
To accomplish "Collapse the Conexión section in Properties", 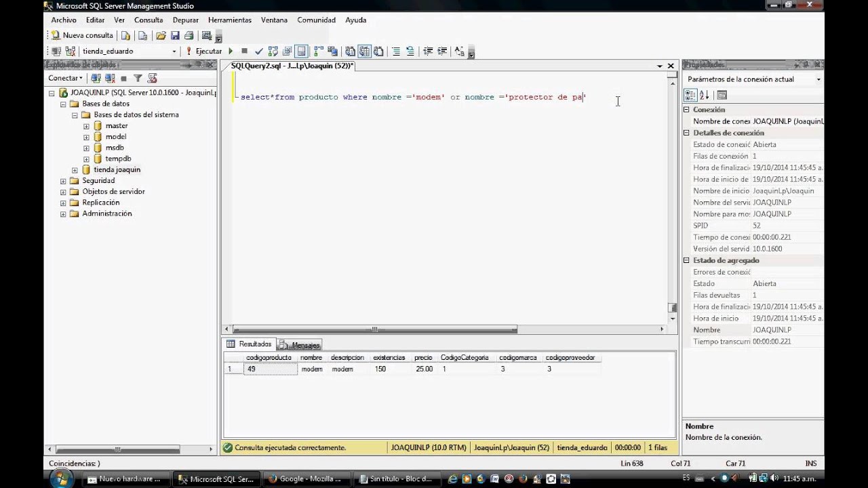I will coord(686,109).
